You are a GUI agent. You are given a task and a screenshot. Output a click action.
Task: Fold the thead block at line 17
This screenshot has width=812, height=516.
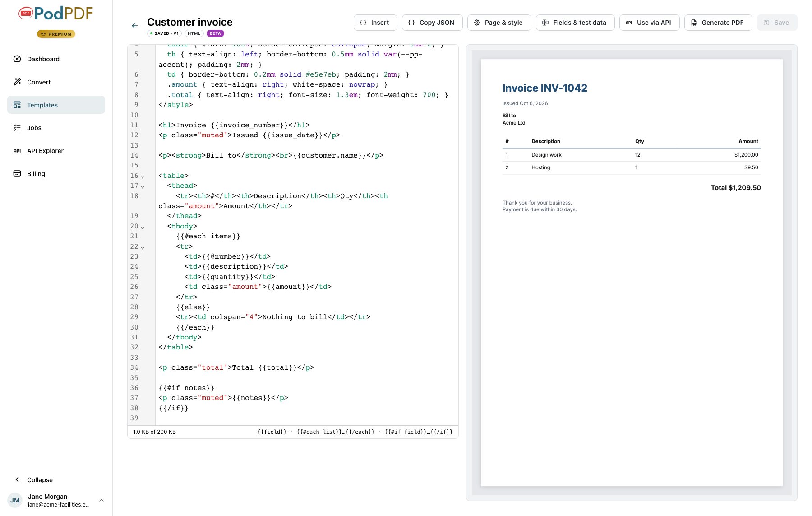point(143,186)
